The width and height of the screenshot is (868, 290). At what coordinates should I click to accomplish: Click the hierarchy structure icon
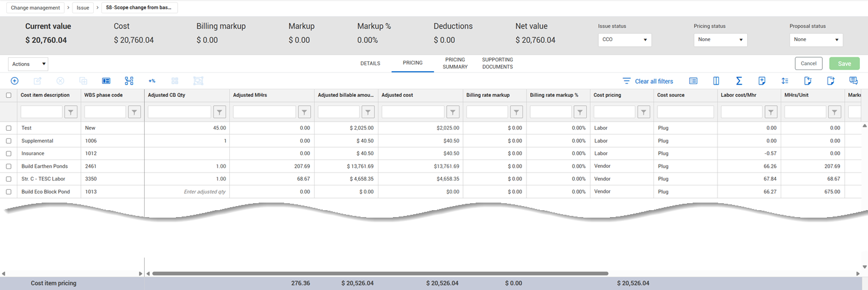[129, 81]
